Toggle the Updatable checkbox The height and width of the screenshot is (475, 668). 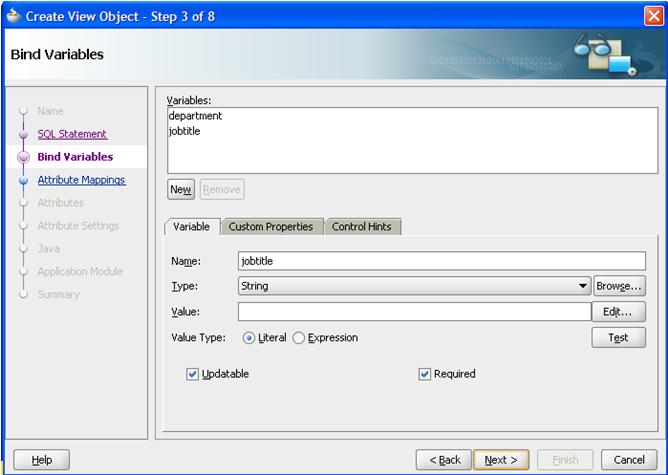point(193,374)
